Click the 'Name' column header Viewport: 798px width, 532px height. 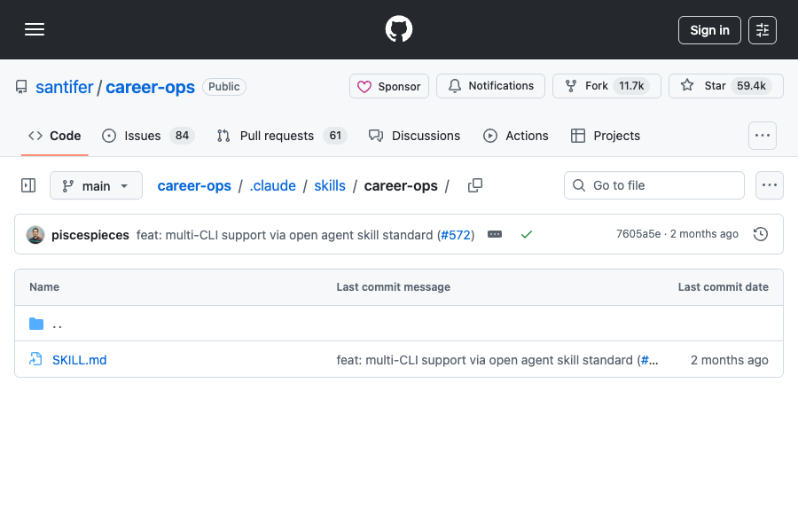point(44,287)
